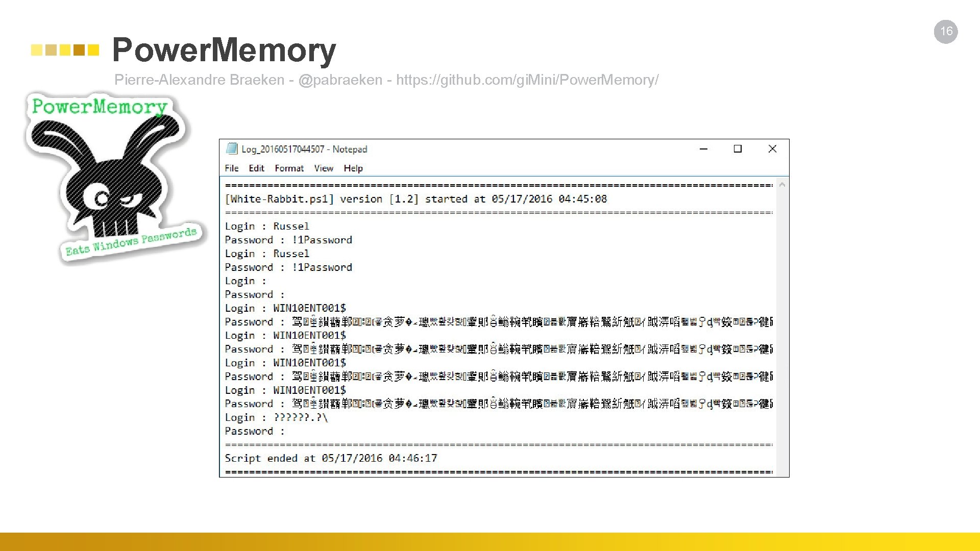
Task: Maximize the Notepad window
Action: coord(738,148)
